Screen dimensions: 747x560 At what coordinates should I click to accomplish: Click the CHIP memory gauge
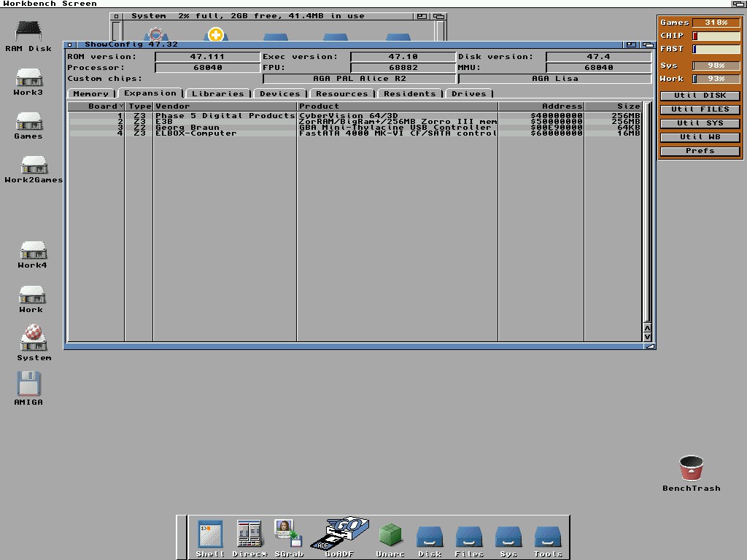(716, 36)
